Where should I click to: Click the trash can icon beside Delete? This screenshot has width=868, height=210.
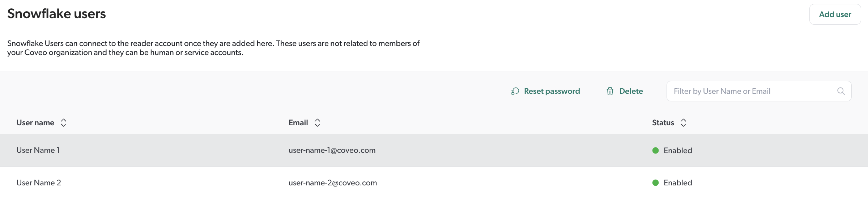pos(610,91)
